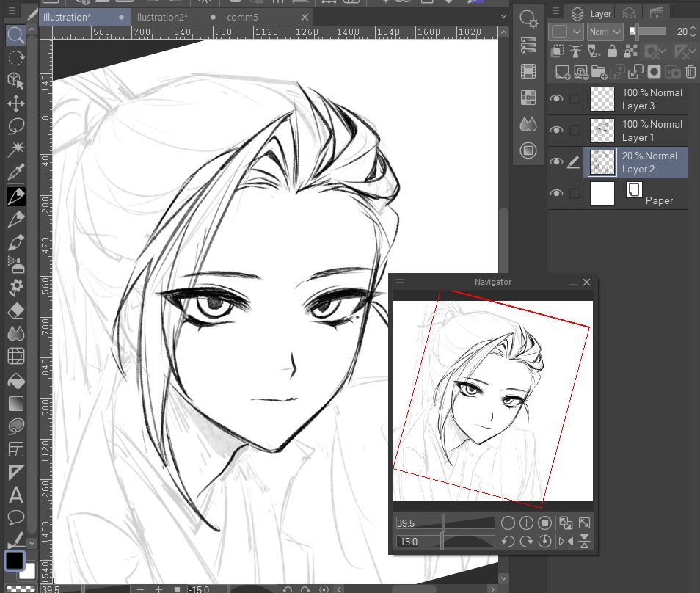This screenshot has width=700, height=593.
Task: Expand tool palette bottom chevron
Action: pos(32,543)
